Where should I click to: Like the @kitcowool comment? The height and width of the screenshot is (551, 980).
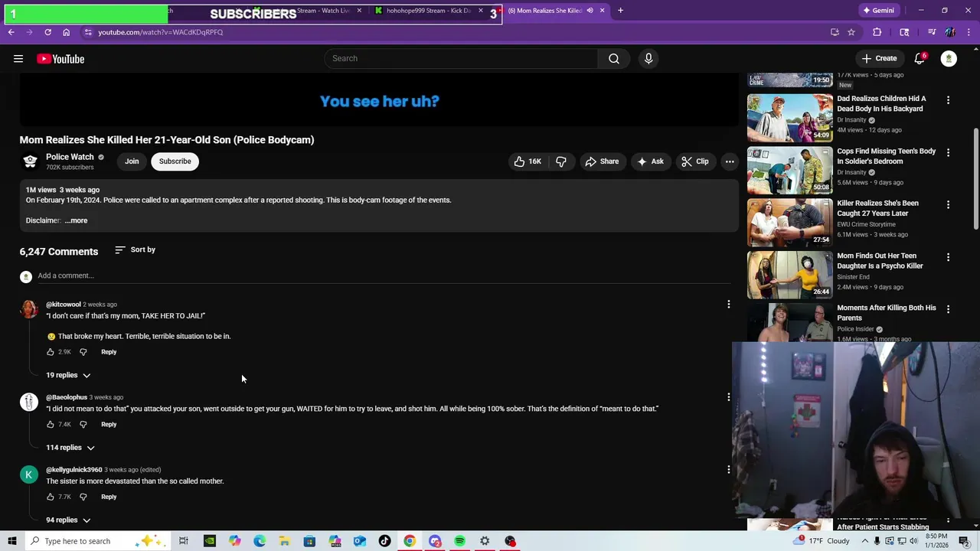pos(51,352)
